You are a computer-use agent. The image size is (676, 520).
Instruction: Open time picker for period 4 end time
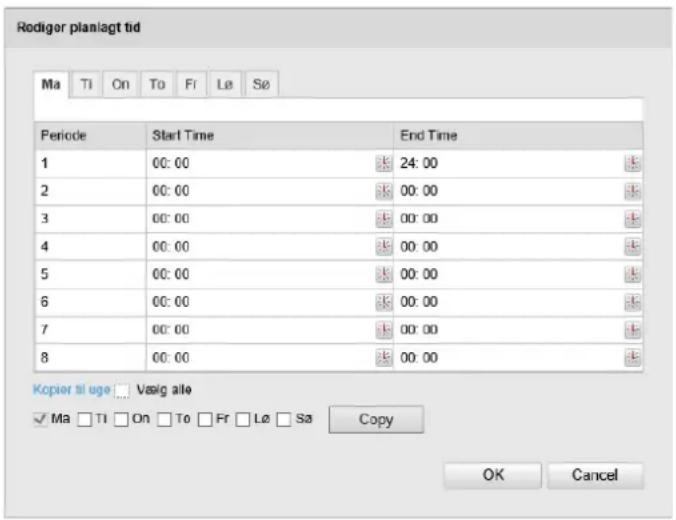pos(632,247)
